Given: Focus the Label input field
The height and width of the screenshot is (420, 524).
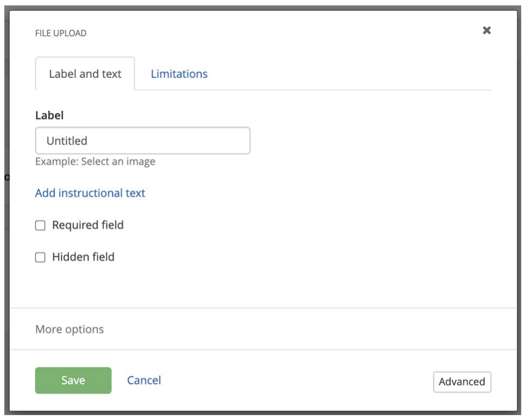Looking at the screenshot, I should pyautogui.click(x=143, y=141).
